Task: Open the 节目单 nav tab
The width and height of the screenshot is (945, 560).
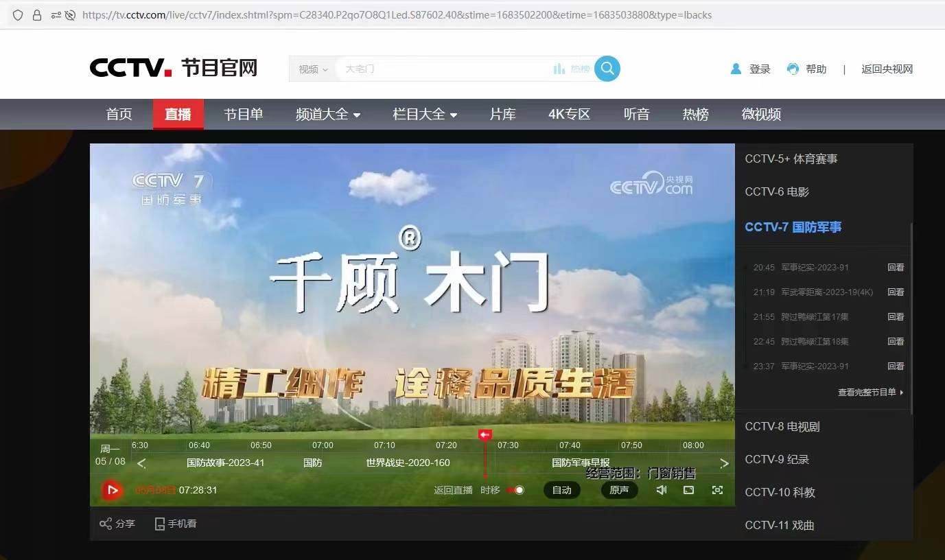Action: point(244,115)
